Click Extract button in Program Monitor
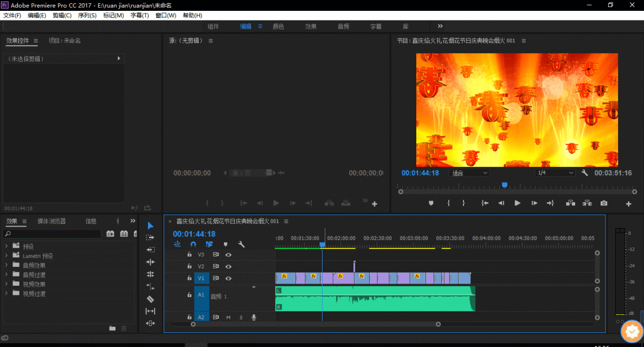This screenshot has height=347, width=644. pyautogui.click(x=587, y=203)
